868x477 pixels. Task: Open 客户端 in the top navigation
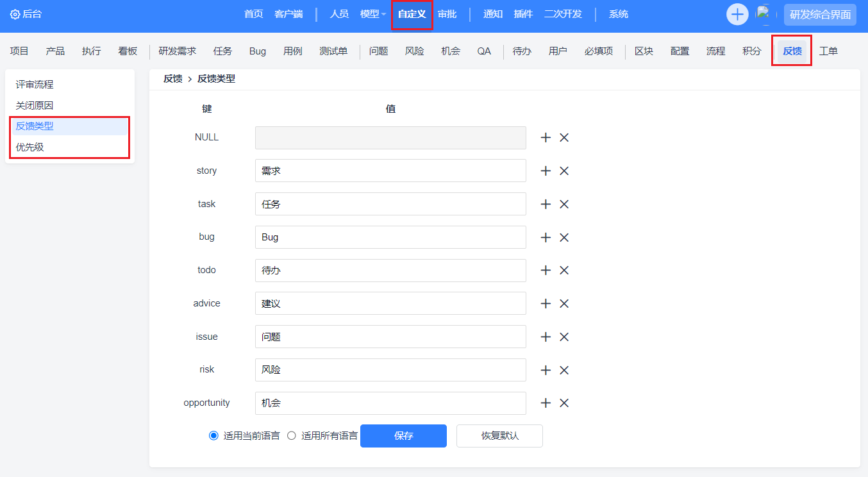288,14
